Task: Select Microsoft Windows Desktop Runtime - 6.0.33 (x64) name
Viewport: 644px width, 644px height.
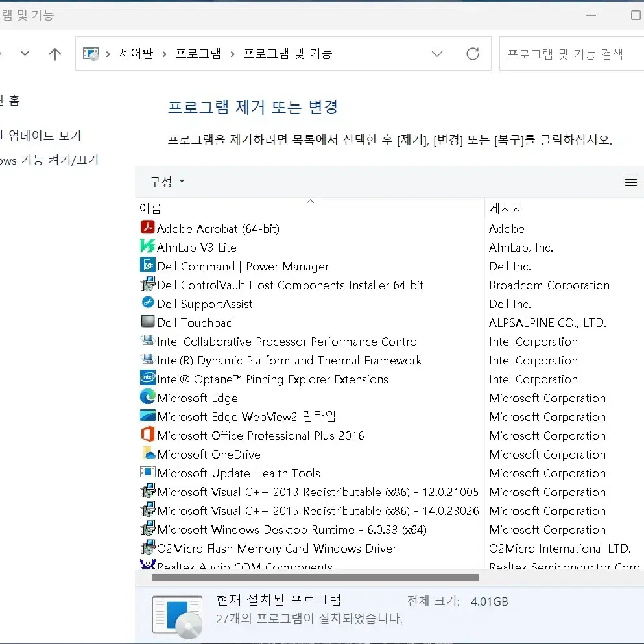Action: pyautogui.click(x=292, y=530)
